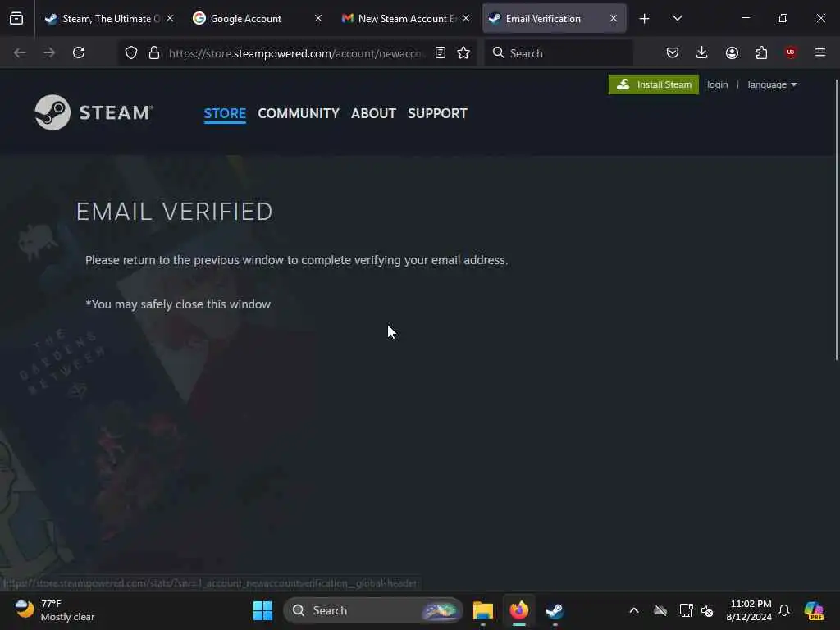
Task: Click the Install Steam button
Action: pos(654,84)
